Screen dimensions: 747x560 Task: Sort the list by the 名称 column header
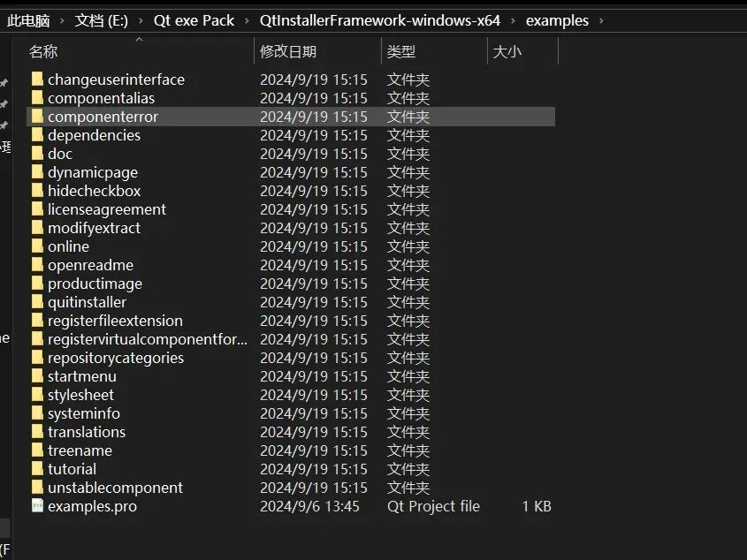pos(43,51)
